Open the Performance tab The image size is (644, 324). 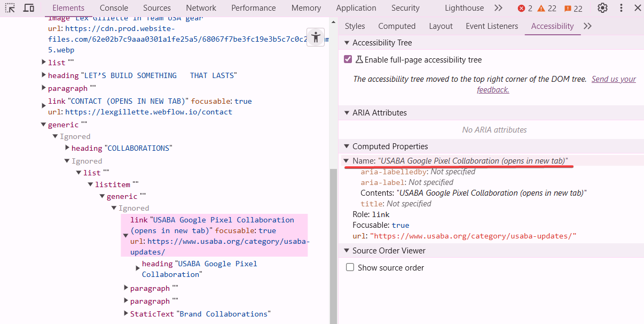point(254,8)
